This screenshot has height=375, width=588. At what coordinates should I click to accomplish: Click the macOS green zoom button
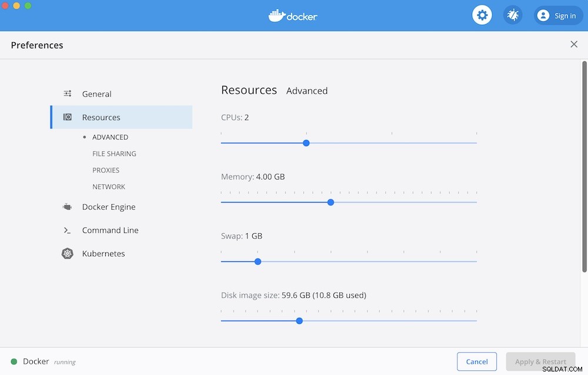pos(28,6)
